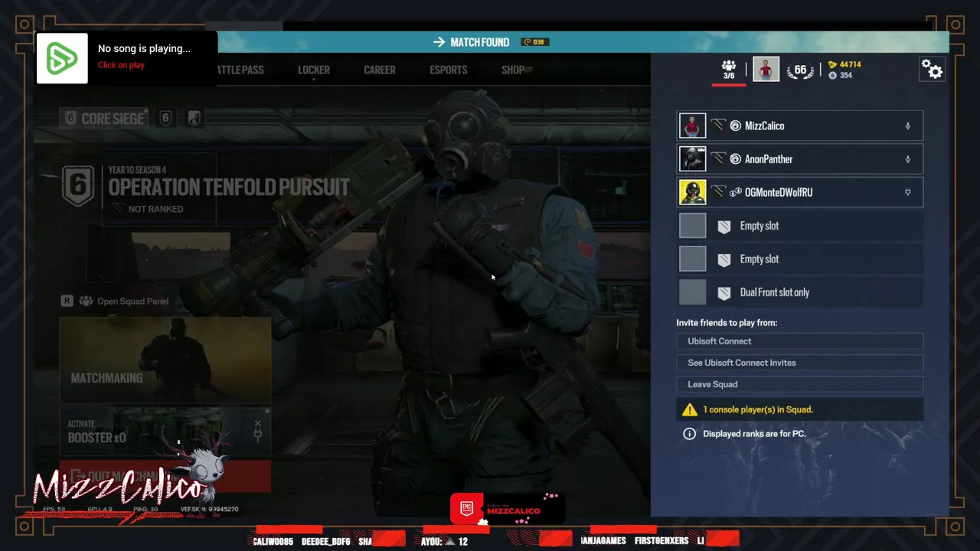980x551 pixels.
Task: Select the MizzCalico player name
Action: tap(764, 126)
